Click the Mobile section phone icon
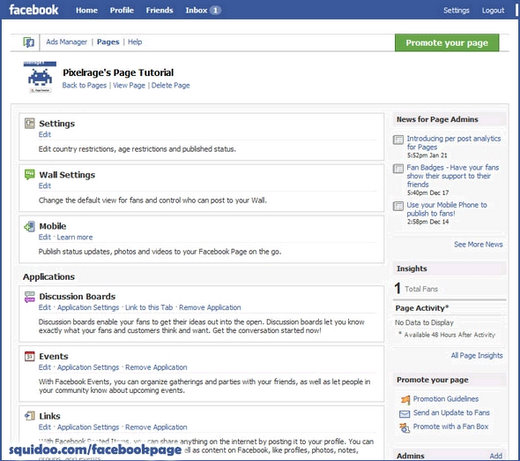Image resolution: width=520 pixels, height=461 pixels. [x=30, y=226]
